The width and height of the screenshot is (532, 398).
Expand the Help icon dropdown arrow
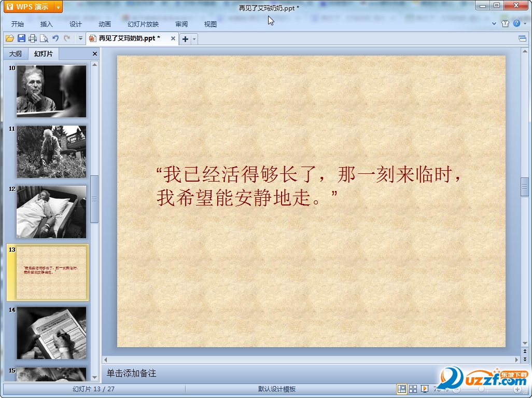[x=525, y=24]
